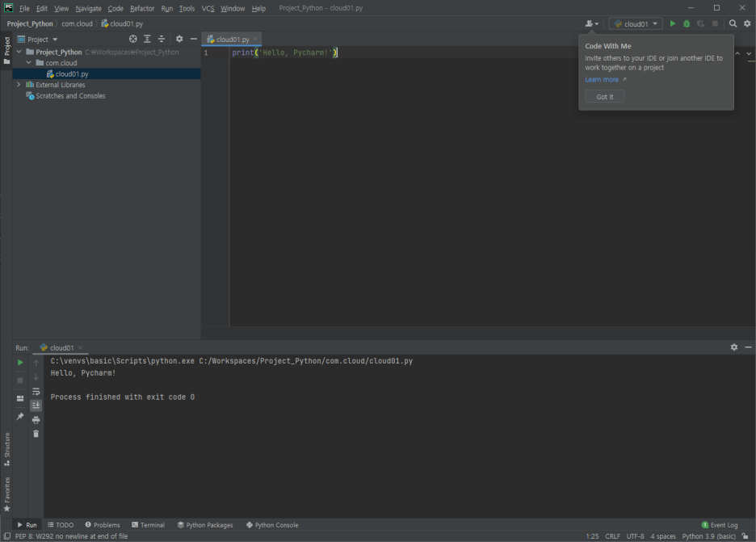Click the lock icon in status bar
Image resolution: width=756 pixels, height=542 pixels.
coord(745,536)
